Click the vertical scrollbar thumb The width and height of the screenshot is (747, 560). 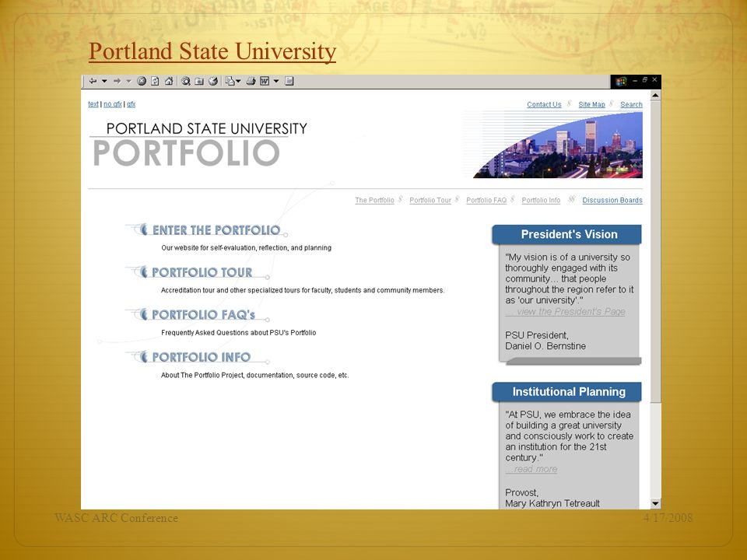coord(655,251)
